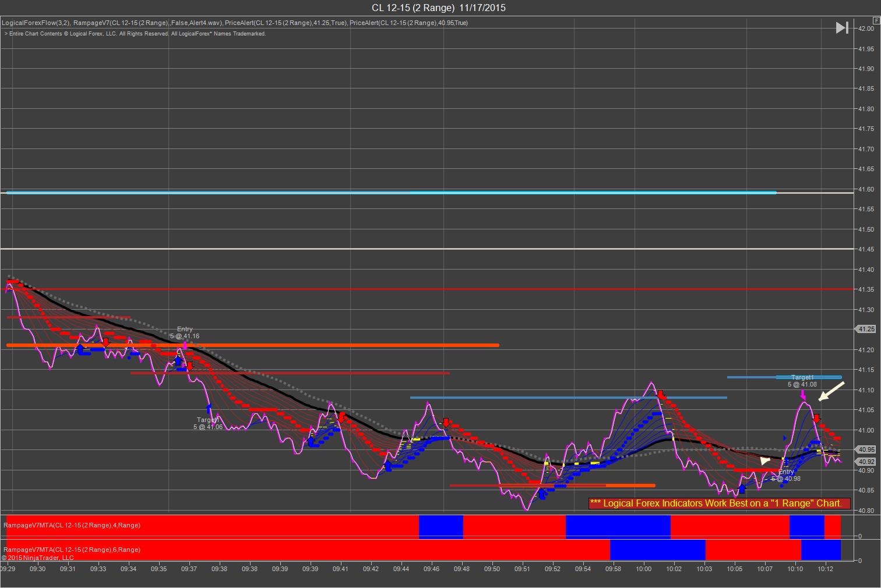
Task: Click the 41.80 price axis label
Action: [866, 109]
